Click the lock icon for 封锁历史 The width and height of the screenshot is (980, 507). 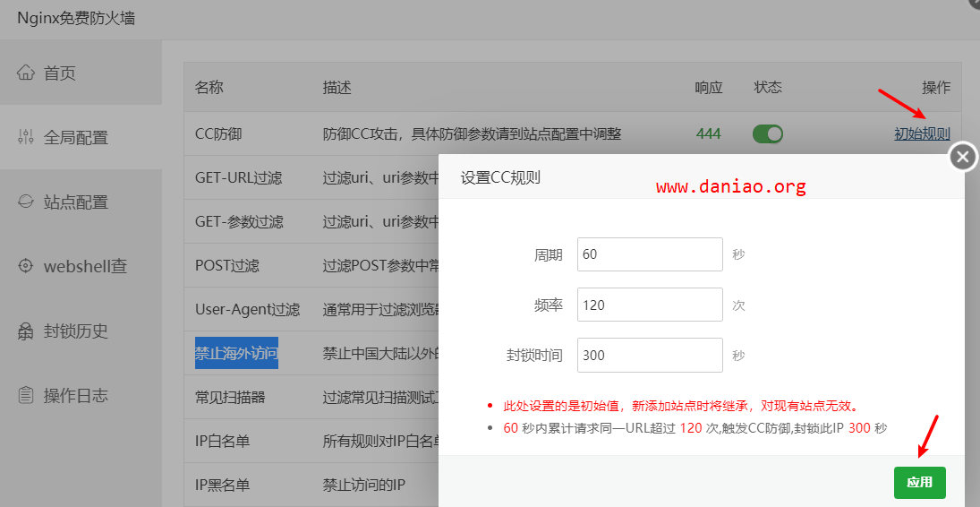(x=26, y=331)
